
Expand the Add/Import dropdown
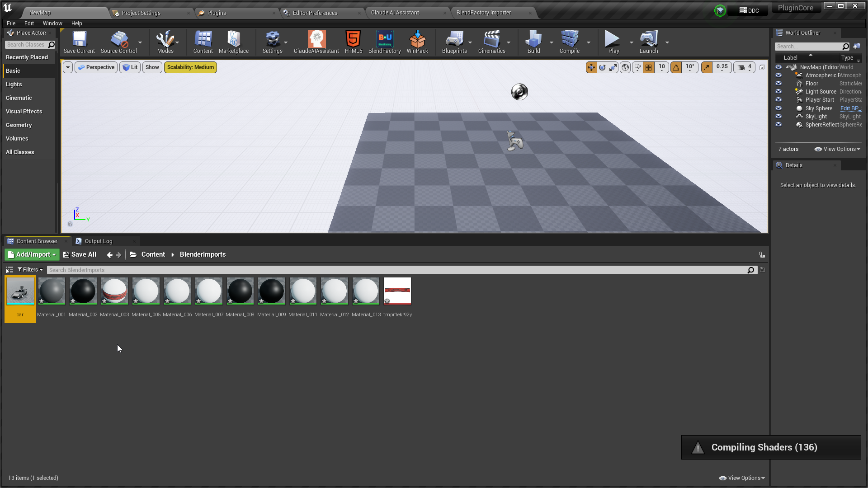pos(32,255)
